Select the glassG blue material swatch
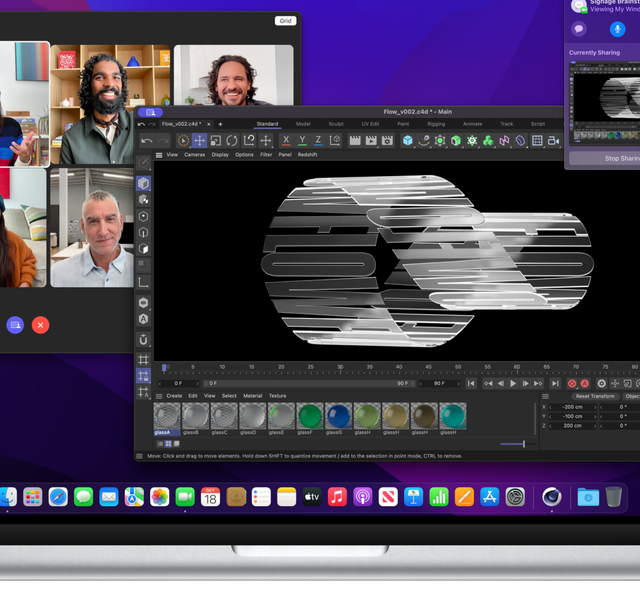The image size is (640, 609). pyautogui.click(x=338, y=416)
